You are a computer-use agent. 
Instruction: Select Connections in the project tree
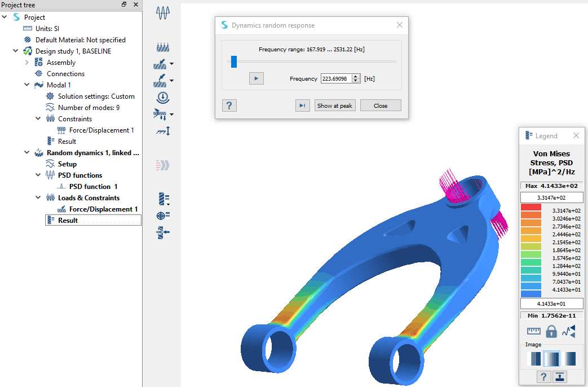pyautogui.click(x=65, y=74)
